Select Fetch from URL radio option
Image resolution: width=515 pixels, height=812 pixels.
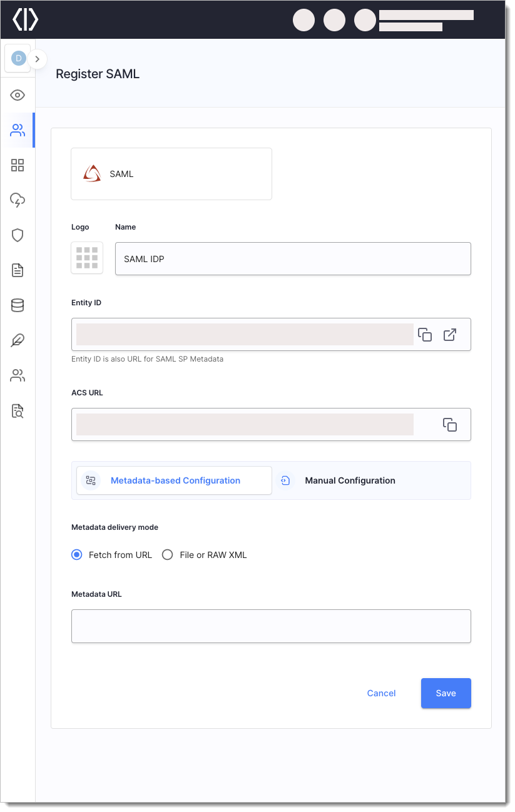click(x=77, y=554)
